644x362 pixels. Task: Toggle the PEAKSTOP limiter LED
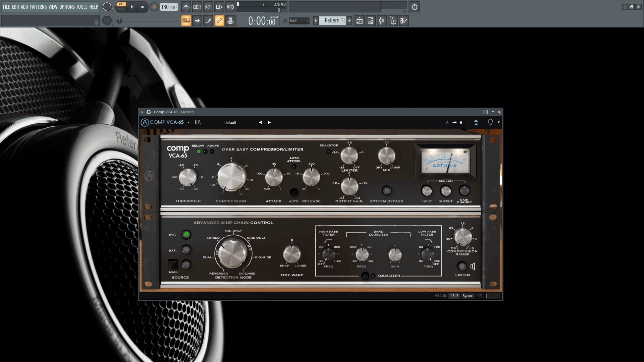tap(328, 152)
